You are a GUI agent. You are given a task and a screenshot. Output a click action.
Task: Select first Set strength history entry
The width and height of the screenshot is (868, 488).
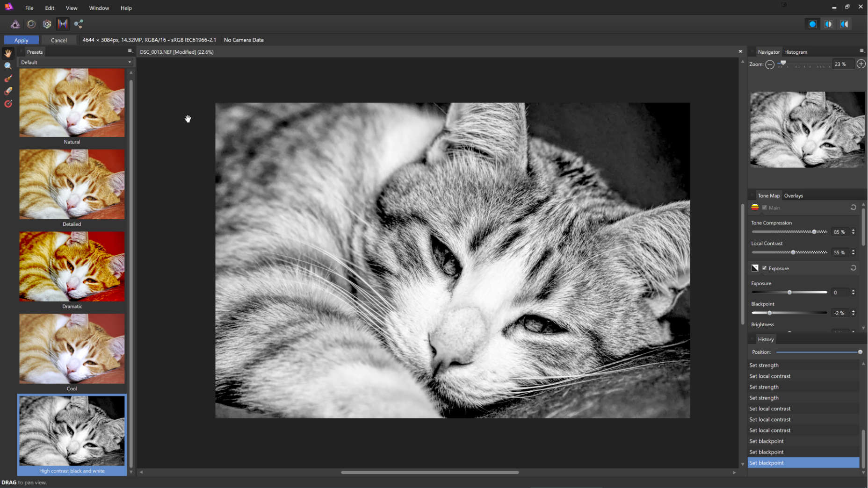803,365
